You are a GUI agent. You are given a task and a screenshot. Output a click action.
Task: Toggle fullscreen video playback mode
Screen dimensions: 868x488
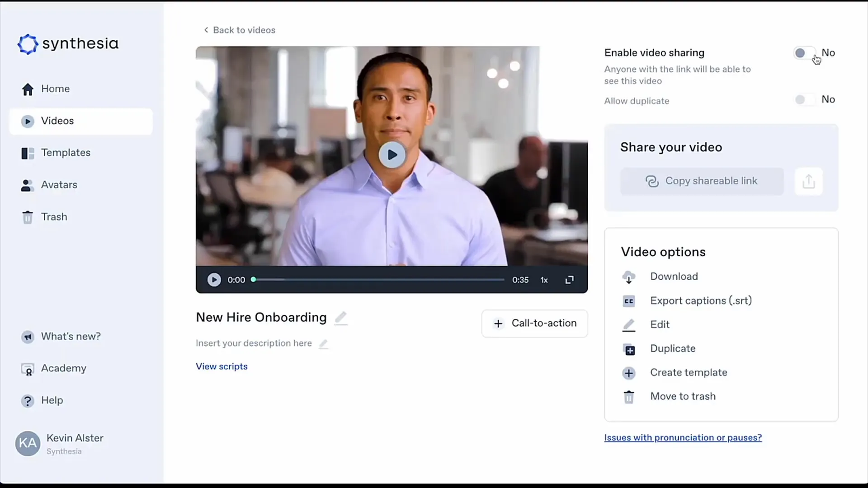[569, 279]
